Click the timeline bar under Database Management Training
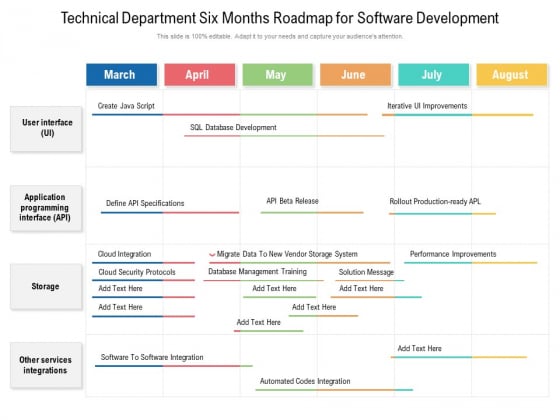560x420 pixels. tap(264, 280)
